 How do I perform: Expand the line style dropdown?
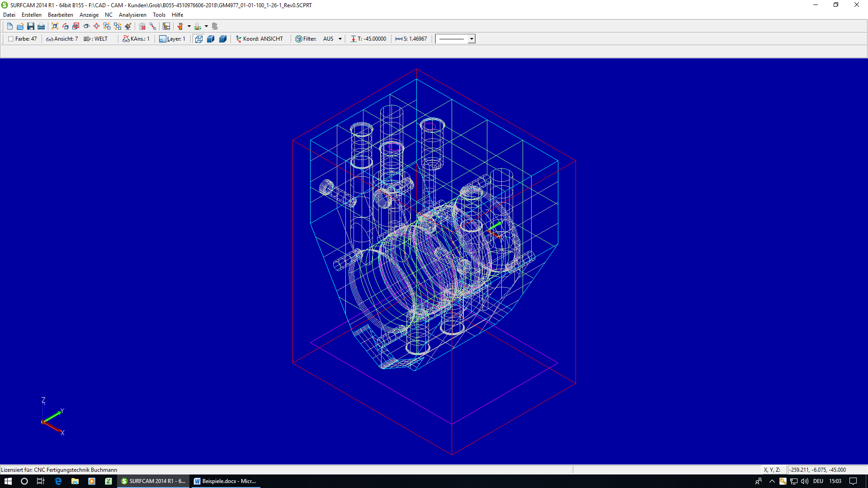472,39
